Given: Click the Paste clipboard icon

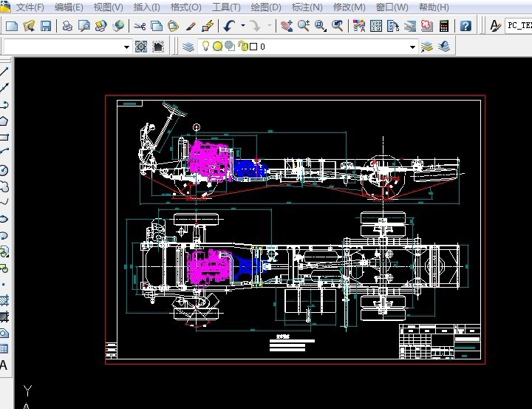Looking at the screenshot, I should [x=173, y=26].
